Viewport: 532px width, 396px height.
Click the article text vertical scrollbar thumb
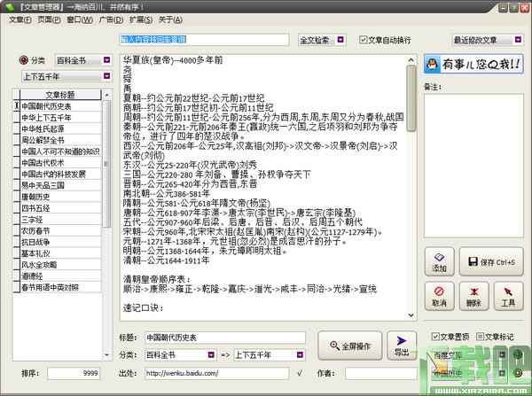[411, 98]
